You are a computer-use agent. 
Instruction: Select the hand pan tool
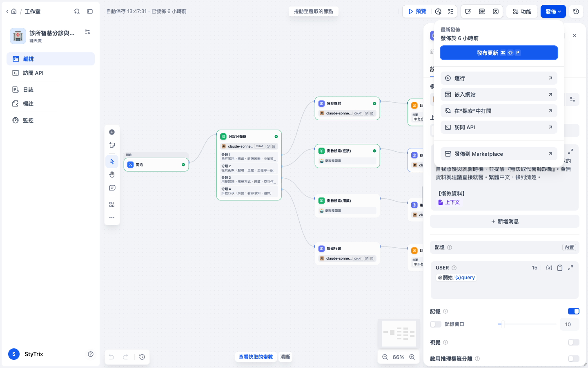tap(112, 175)
